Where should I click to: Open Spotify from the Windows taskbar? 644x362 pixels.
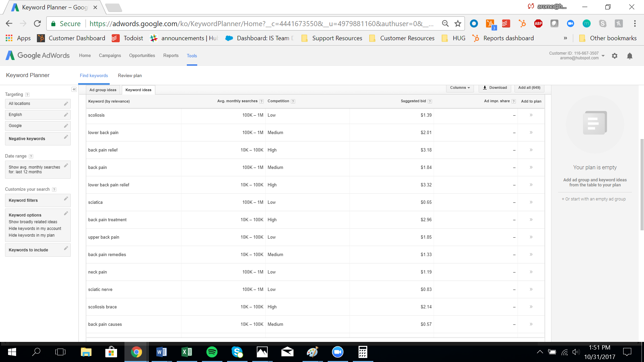click(x=212, y=352)
